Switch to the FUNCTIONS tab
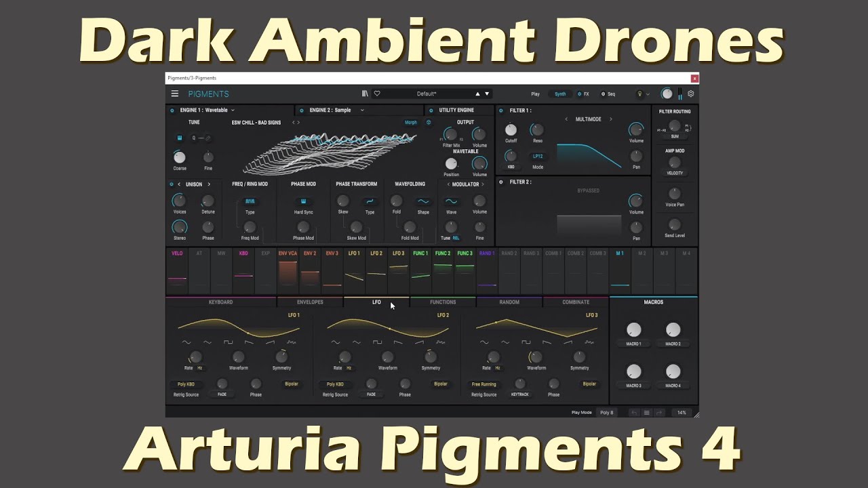Image resolution: width=868 pixels, height=488 pixels. pos(443,302)
